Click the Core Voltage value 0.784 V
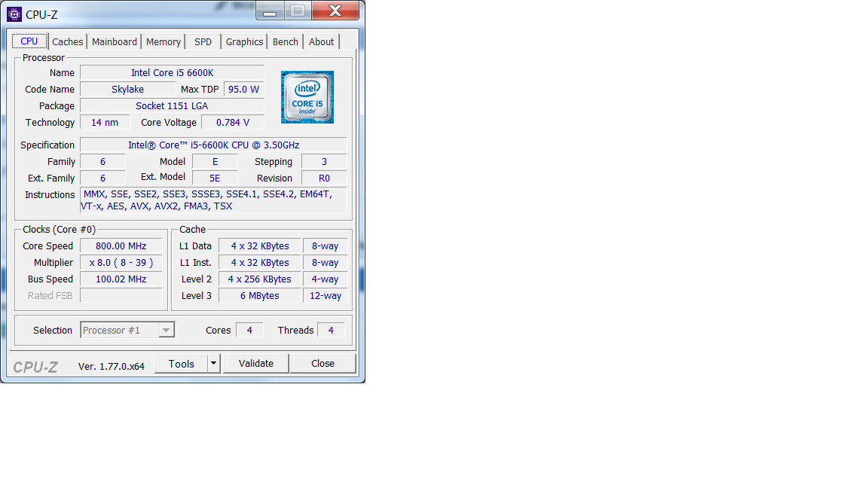Screen dimensions: 868x488 (233, 122)
